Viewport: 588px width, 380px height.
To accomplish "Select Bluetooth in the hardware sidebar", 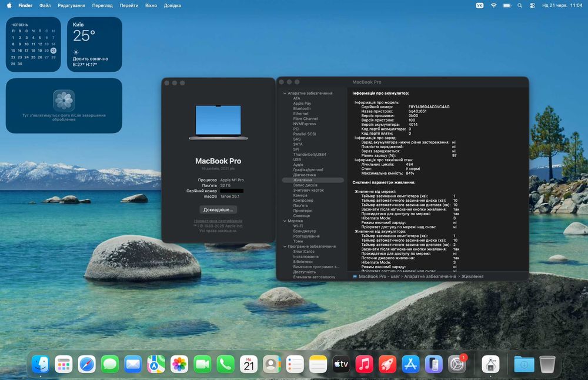I will (302, 108).
